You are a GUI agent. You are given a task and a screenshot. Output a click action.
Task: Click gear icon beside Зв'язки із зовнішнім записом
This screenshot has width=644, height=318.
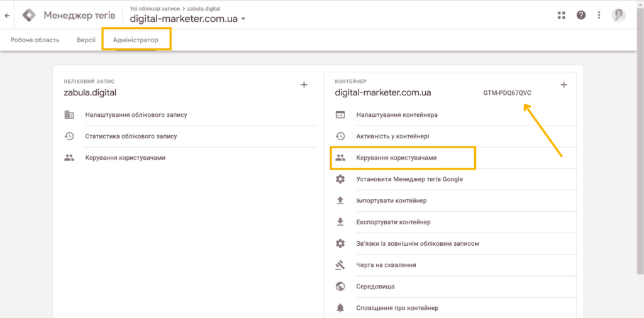340,243
